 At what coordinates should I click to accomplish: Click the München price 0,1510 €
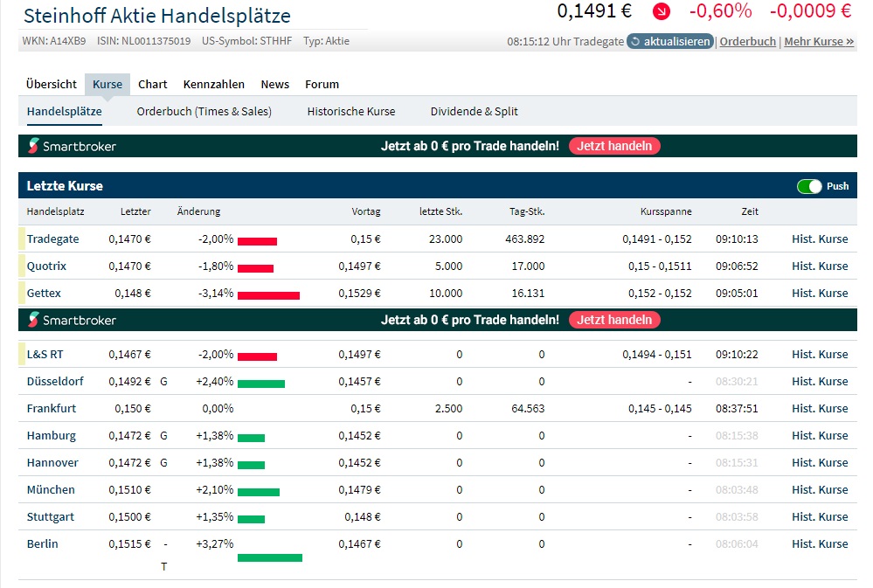click(129, 490)
